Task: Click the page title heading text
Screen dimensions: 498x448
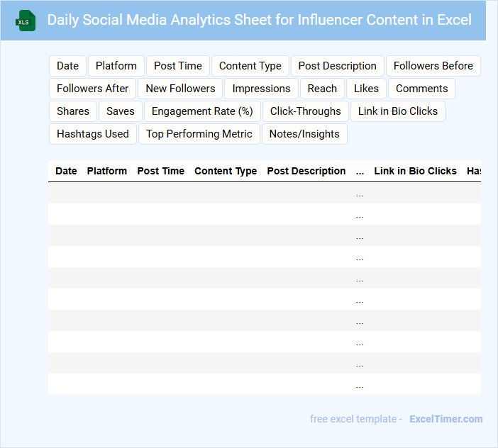Action: 259,20
